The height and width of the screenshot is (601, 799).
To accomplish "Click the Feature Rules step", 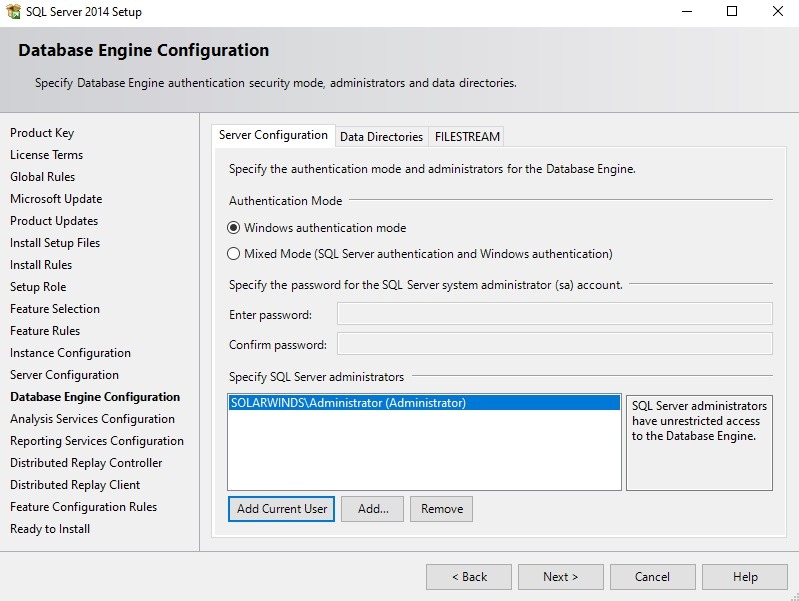I will tap(45, 330).
